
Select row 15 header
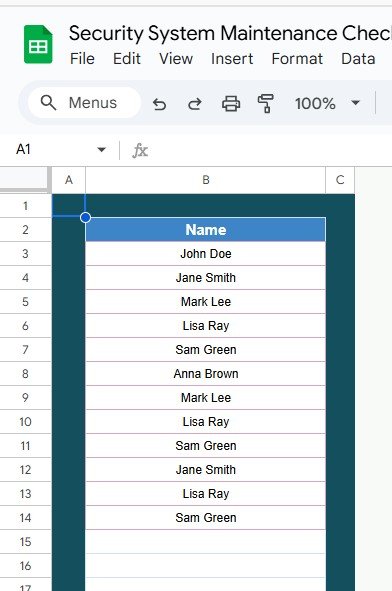[x=25, y=542]
